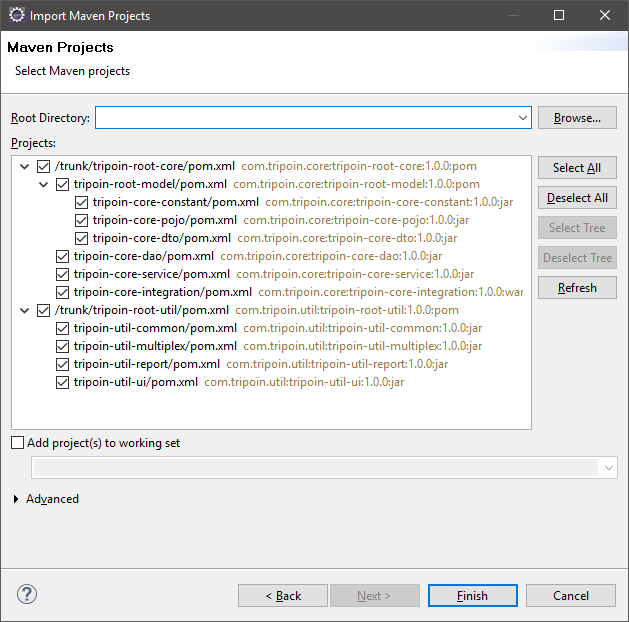Go Back to previous wizard page

[283, 596]
